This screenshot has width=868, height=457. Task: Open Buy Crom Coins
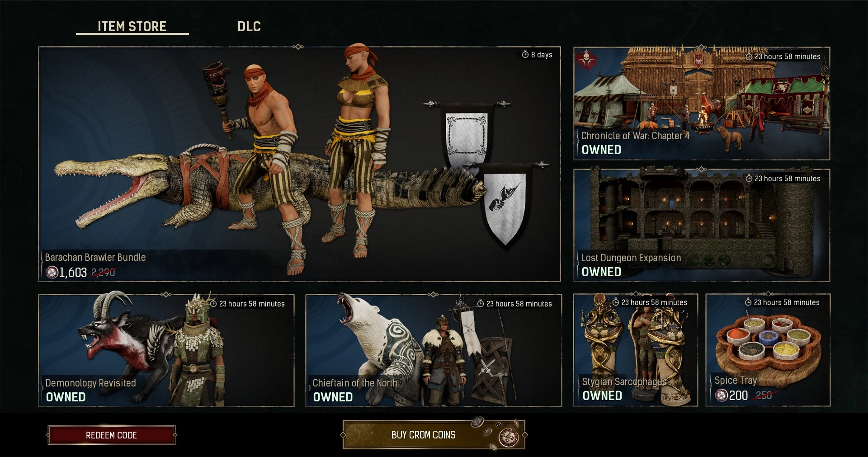click(x=434, y=435)
